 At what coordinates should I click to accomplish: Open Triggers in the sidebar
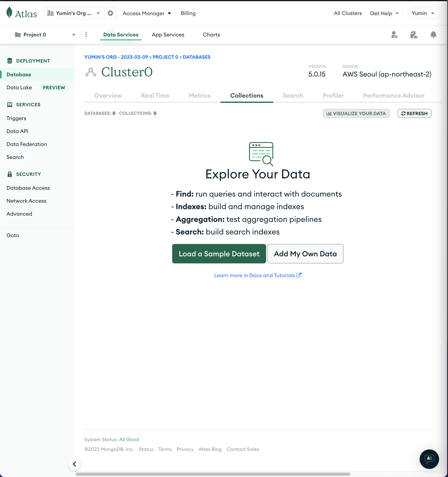[16, 118]
